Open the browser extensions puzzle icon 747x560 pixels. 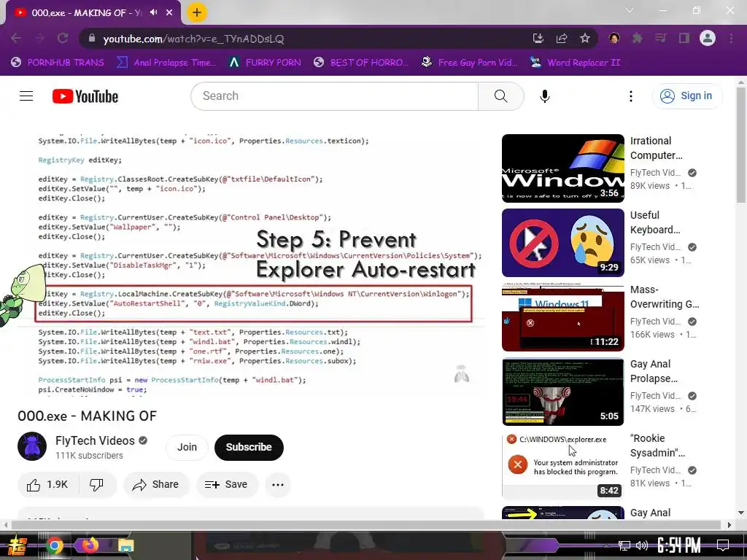637,38
